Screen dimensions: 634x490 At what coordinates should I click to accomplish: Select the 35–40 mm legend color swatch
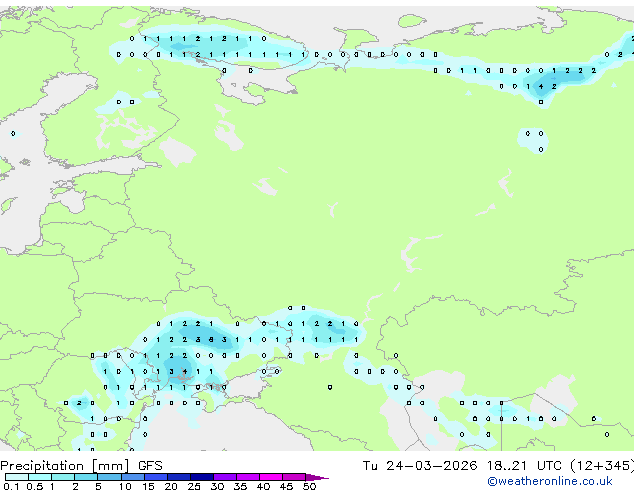(x=248, y=477)
